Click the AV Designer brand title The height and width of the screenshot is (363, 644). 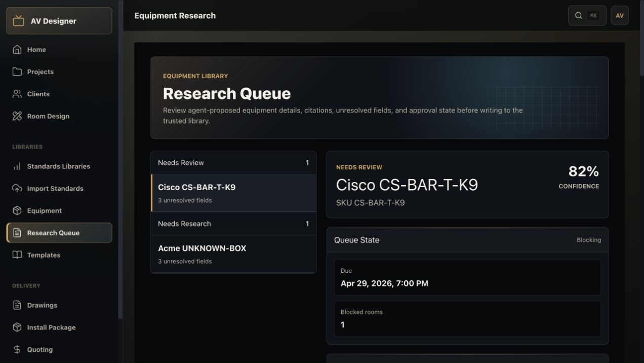pos(54,21)
